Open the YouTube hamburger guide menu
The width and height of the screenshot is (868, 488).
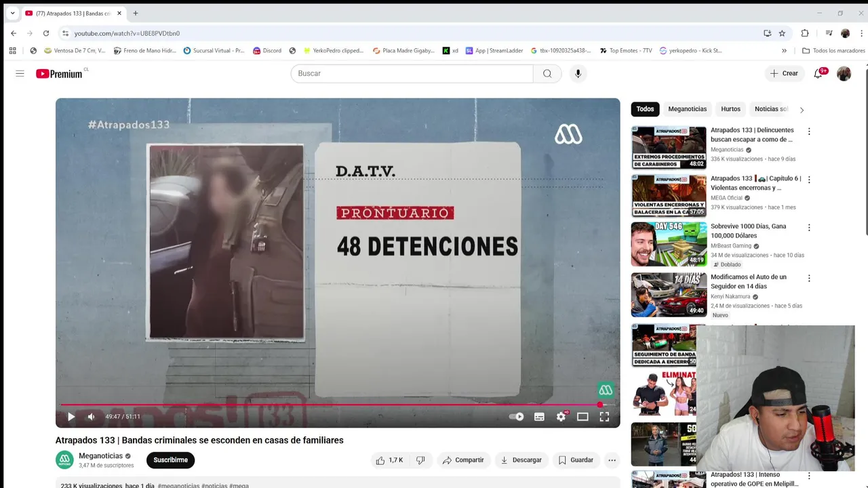20,73
